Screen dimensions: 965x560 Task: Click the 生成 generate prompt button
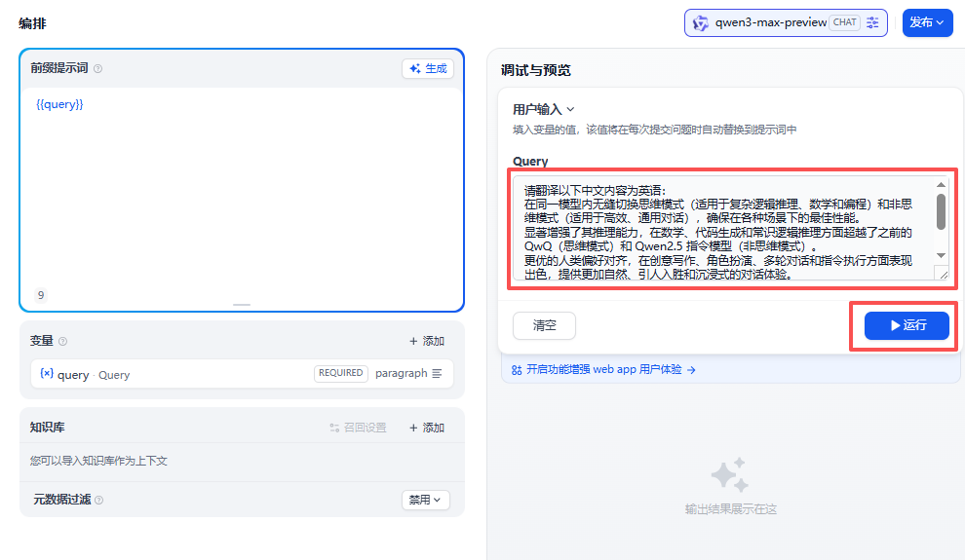pyautogui.click(x=428, y=68)
